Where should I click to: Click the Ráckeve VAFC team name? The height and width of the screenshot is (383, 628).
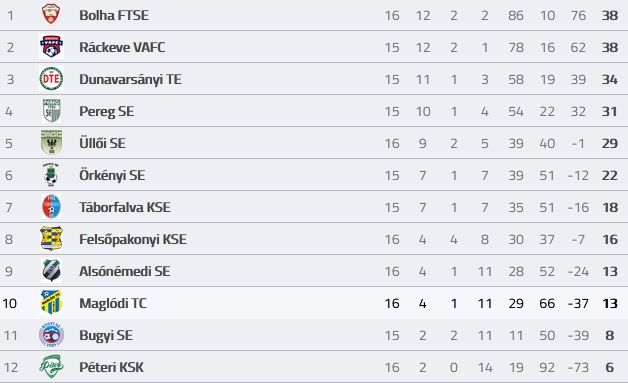click(122, 47)
